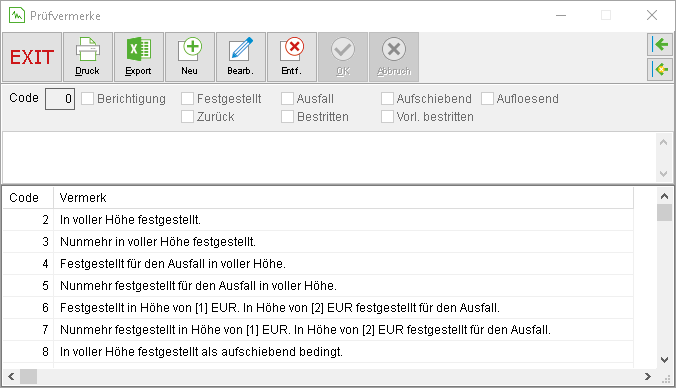Cancel with the Abbruch button
This screenshot has height=388, width=676.
(394, 57)
